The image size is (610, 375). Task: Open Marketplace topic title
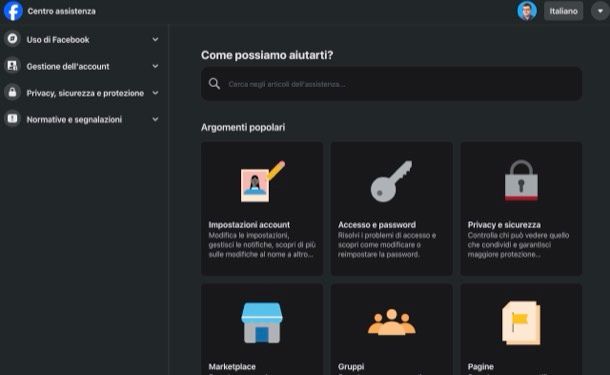click(232, 366)
